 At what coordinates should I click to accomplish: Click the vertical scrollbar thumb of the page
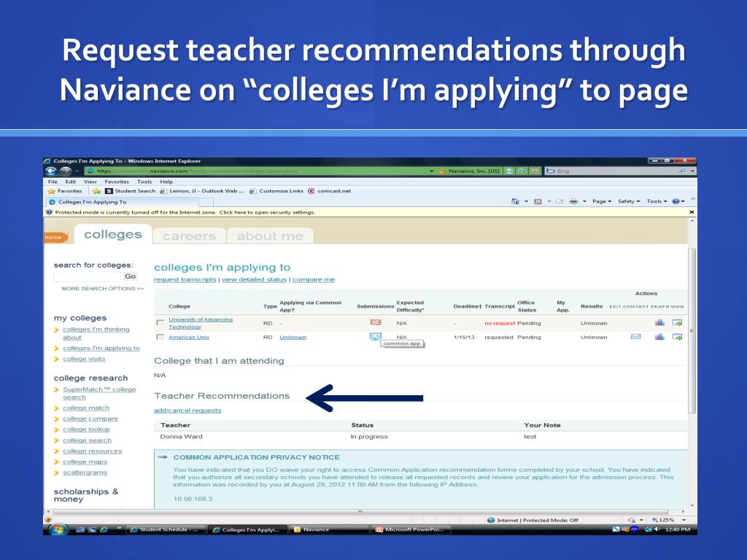pos(692,331)
